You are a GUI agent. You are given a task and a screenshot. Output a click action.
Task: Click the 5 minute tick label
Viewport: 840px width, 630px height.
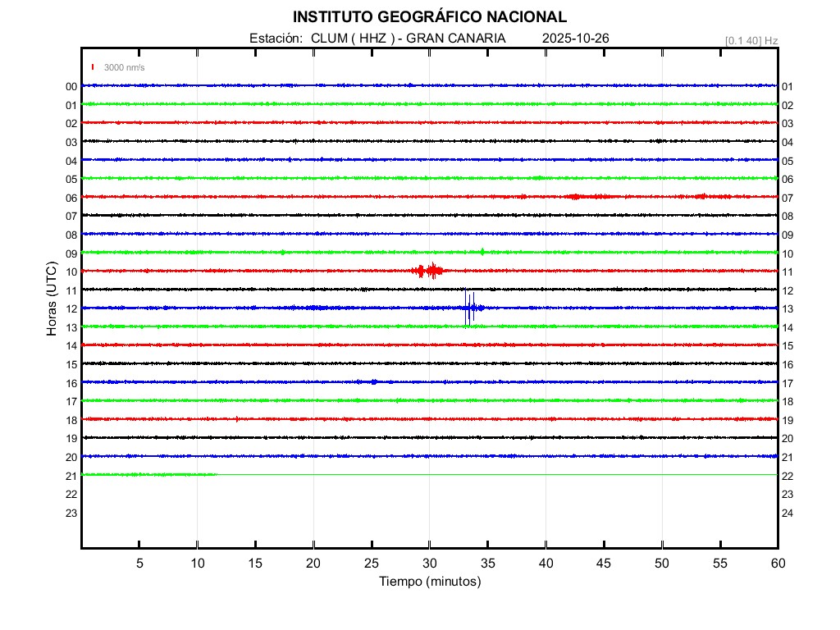[x=139, y=564]
